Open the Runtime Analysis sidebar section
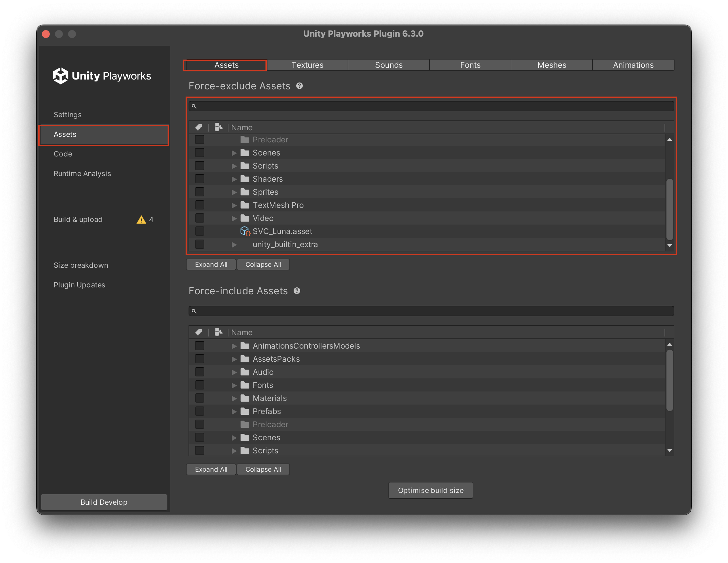This screenshot has width=728, height=563. pyautogui.click(x=104, y=174)
